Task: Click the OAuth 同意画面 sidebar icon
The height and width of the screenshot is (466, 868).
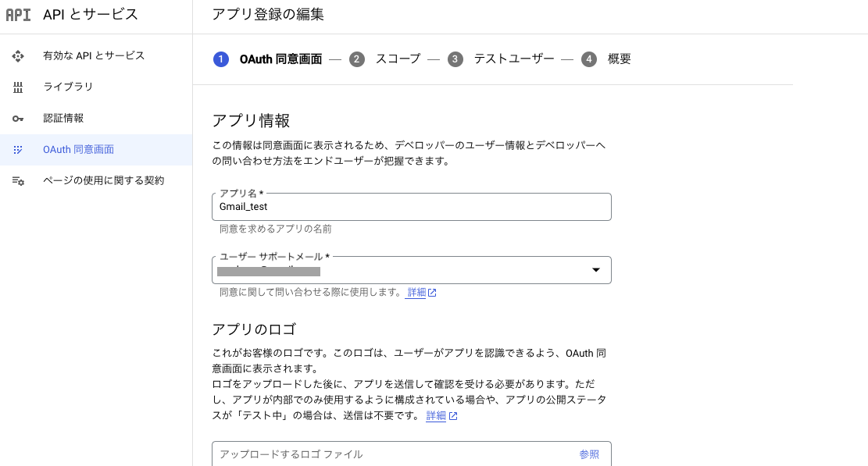Action: (x=18, y=149)
